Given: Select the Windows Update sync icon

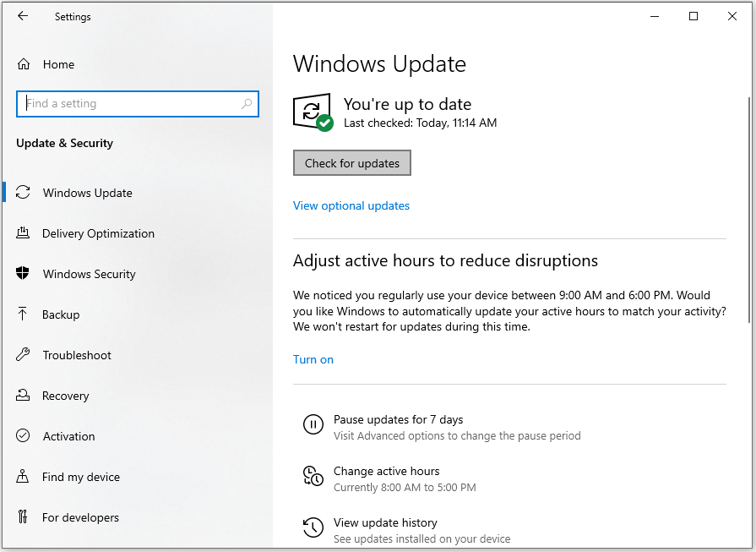Looking at the screenshot, I should point(23,192).
